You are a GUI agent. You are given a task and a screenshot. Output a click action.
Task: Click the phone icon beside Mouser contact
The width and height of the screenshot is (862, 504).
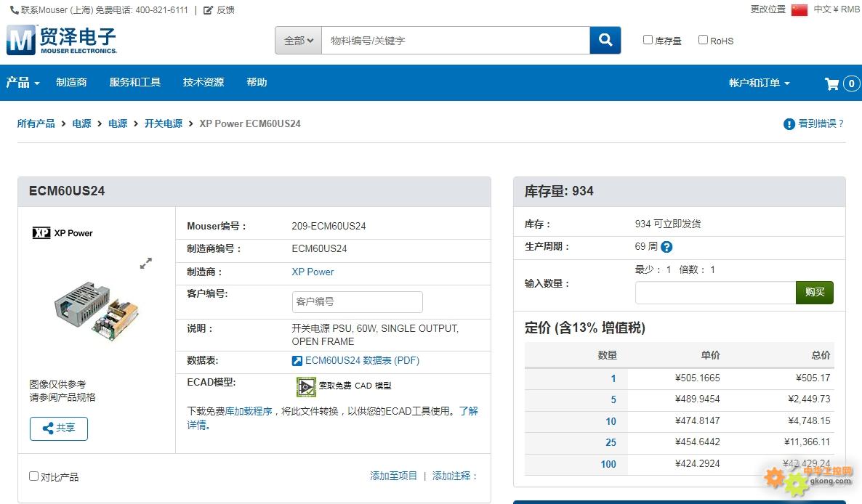tap(15, 10)
